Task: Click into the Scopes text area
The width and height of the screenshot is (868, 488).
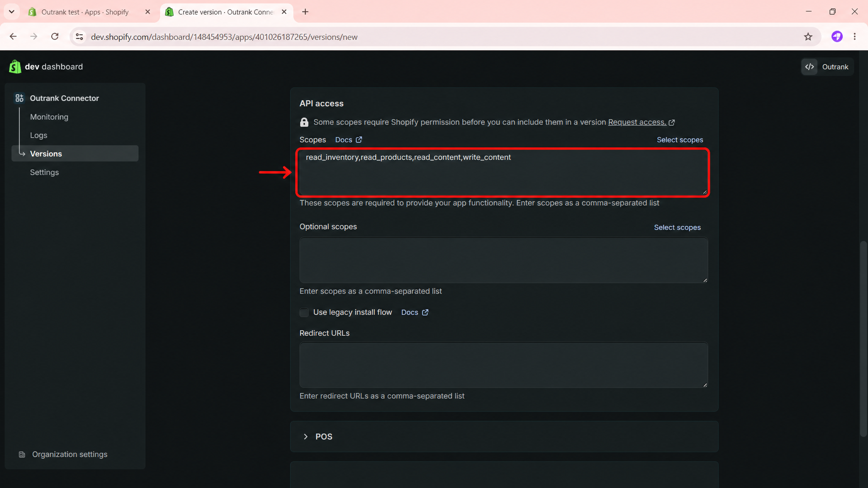Action: point(504,172)
